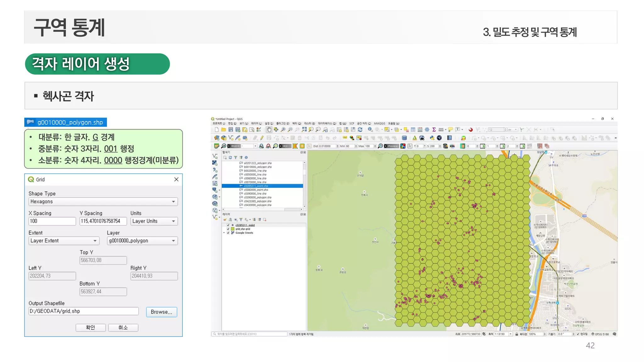Click the 확인 confirm button

(90, 327)
